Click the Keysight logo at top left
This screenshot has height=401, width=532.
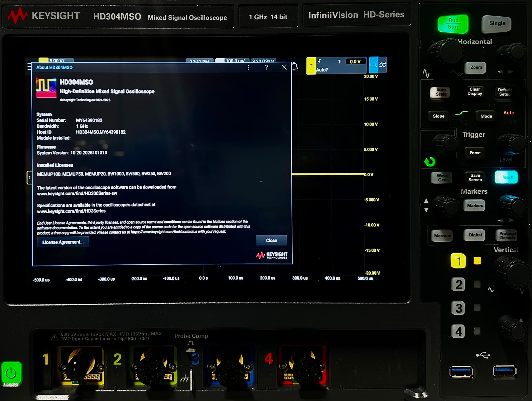[x=17, y=15]
